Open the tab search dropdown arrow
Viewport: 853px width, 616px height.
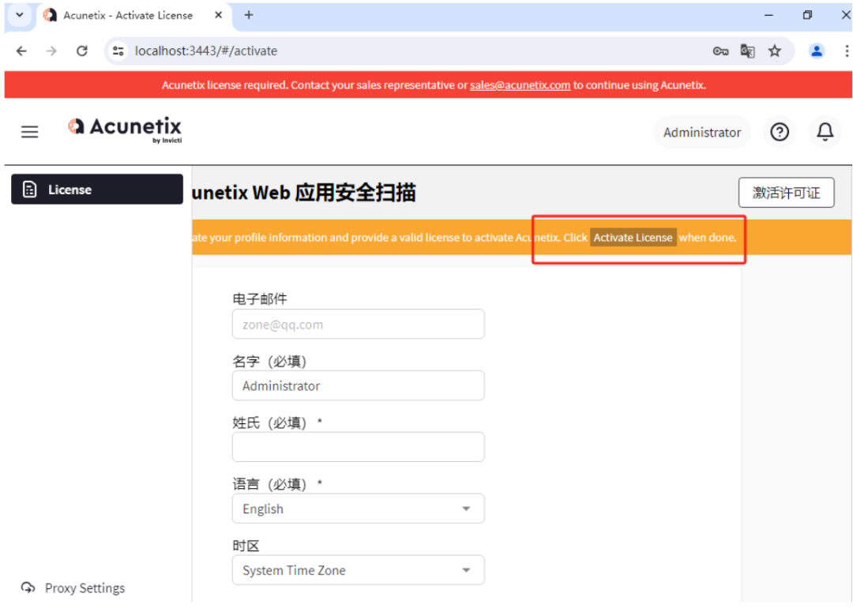(20, 15)
